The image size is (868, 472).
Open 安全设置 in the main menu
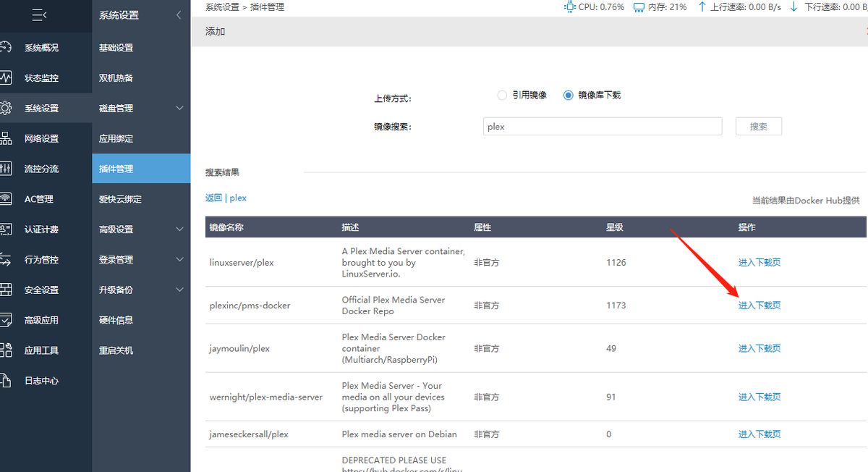[41, 290]
